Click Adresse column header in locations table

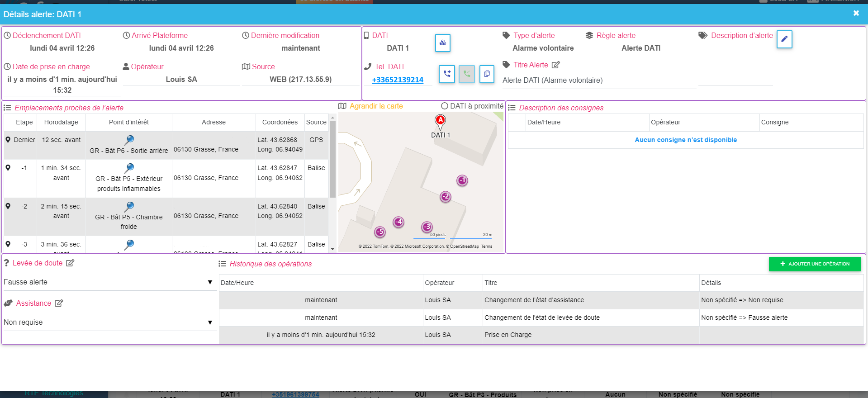pos(213,122)
